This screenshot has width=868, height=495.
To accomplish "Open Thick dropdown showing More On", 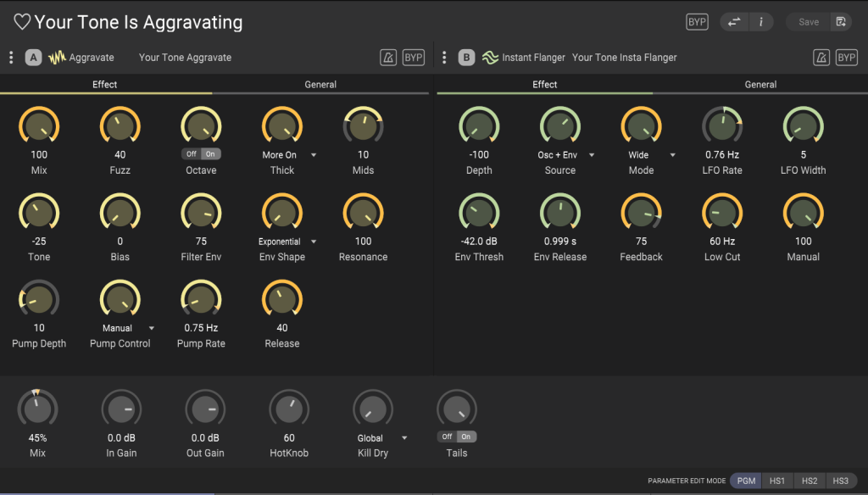I will click(x=288, y=155).
